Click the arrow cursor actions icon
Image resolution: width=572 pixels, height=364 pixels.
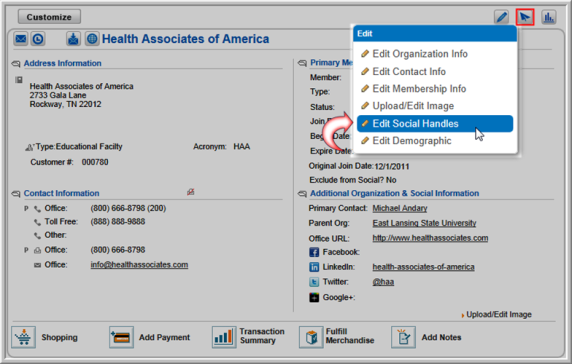525,17
